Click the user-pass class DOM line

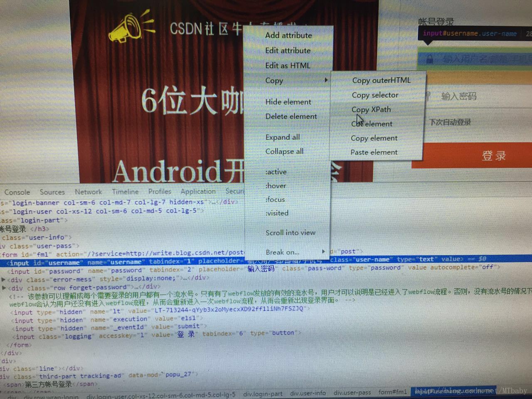[39, 246]
